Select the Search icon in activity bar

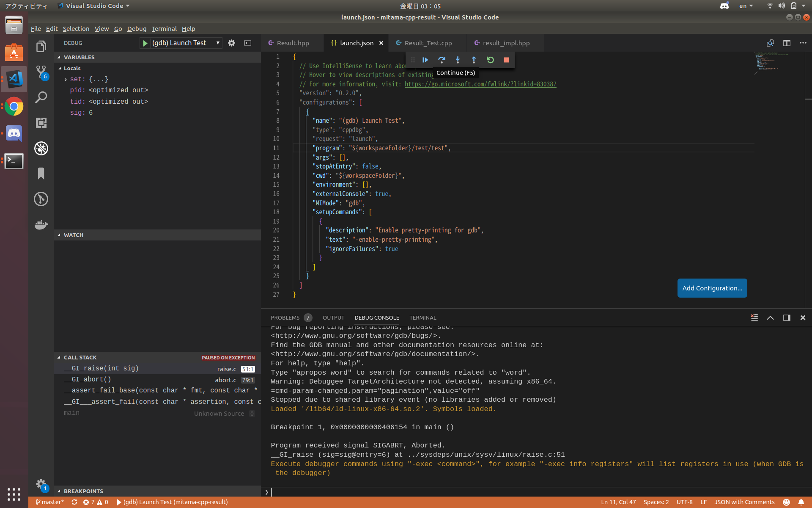click(41, 97)
